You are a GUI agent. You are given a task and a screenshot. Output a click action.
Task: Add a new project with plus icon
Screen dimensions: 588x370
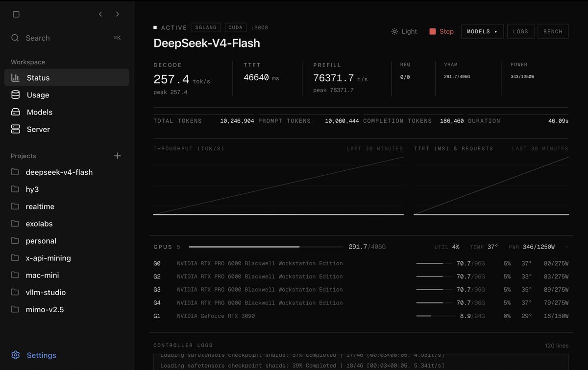pyautogui.click(x=118, y=156)
